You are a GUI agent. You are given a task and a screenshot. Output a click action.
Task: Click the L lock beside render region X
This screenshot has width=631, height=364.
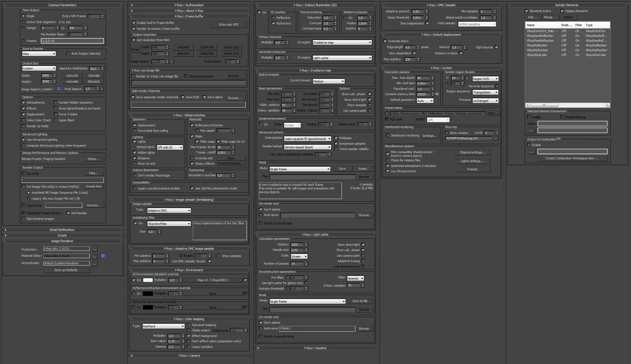[467, 78]
